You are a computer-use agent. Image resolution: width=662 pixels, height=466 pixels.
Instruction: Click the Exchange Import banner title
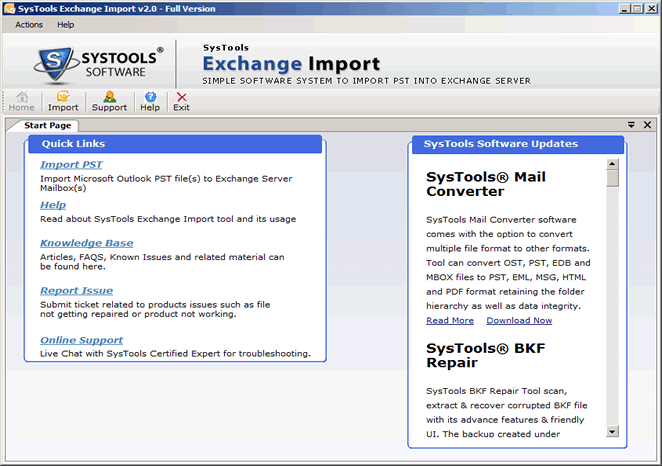291,64
